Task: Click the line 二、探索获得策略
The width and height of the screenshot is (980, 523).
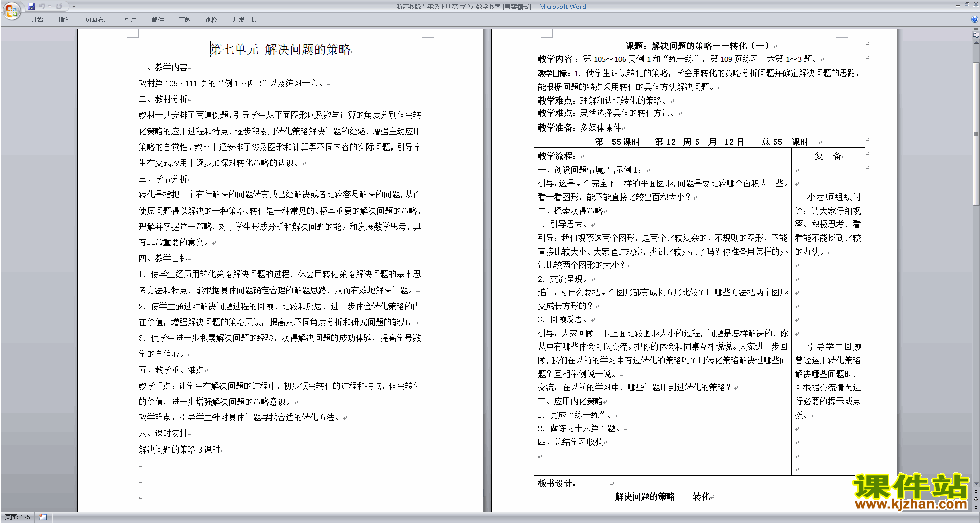Action: pos(570,211)
